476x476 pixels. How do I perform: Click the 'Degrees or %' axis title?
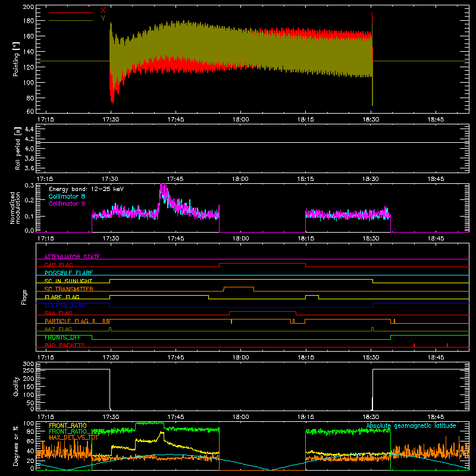coord(15,446)
